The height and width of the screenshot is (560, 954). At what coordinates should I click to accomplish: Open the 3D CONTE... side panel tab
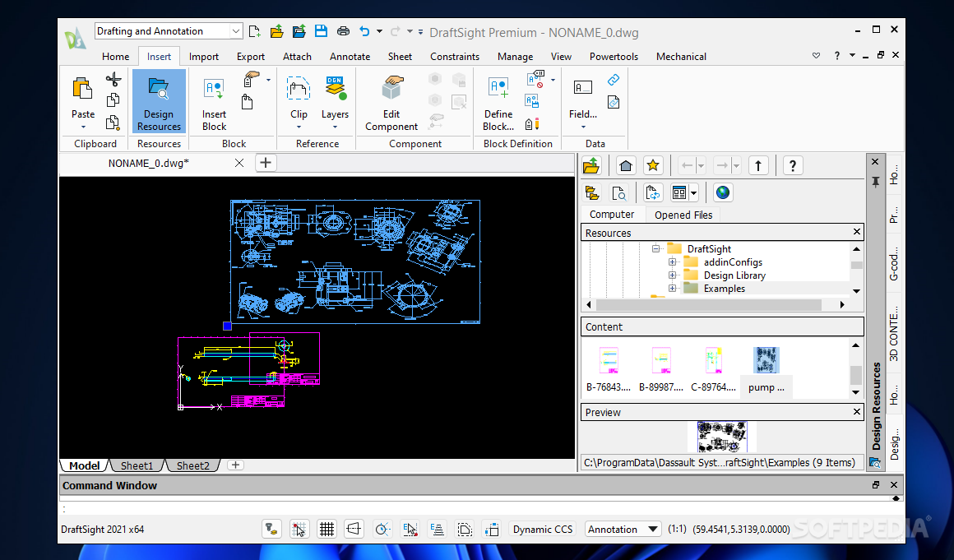point(893,334)
